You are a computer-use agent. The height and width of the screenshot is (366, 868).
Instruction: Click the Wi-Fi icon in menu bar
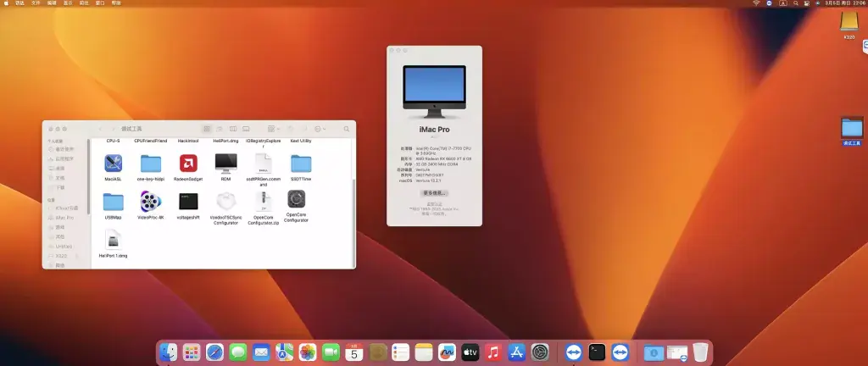(756, 3)
